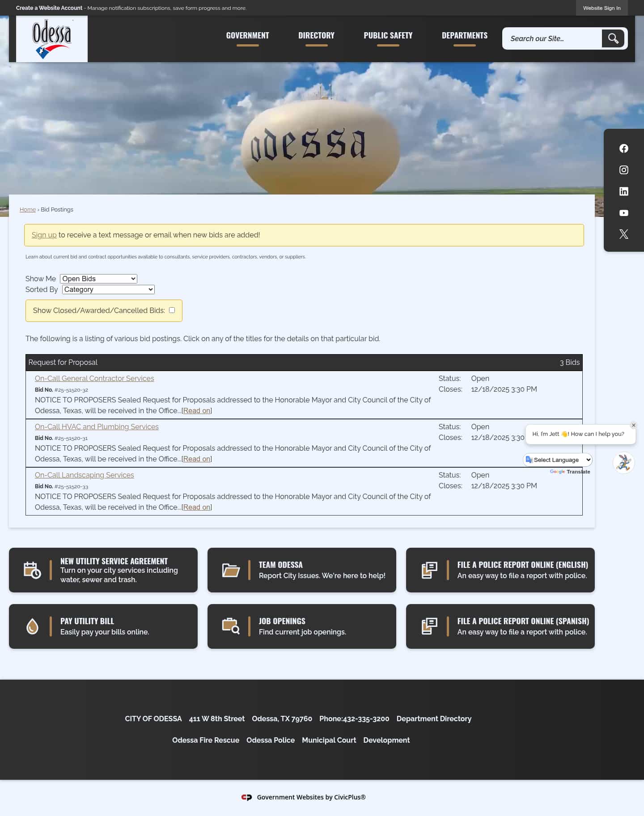The width and height of the screenshot is (644, 816).
Task: Focus the Search our Site field
Action: [553, 38]
